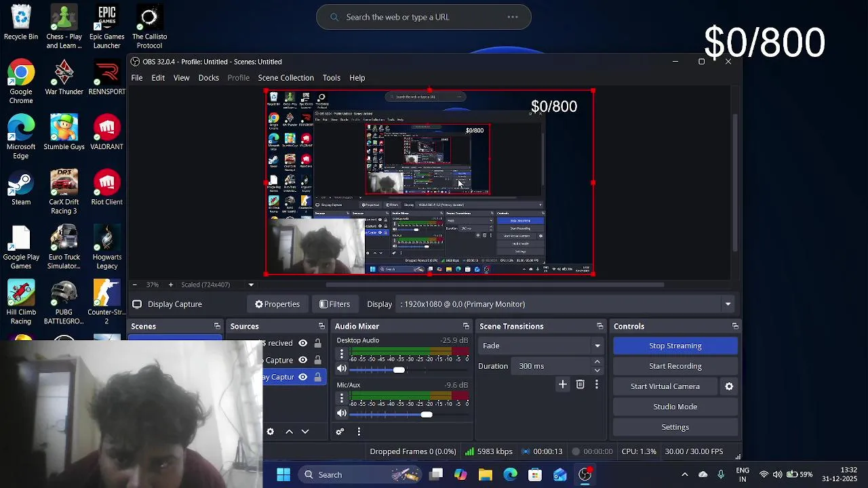Image resolution: width=868 pixels, height=488 pixels.
Task: Float the Controls dock panel
Action: 735,327
